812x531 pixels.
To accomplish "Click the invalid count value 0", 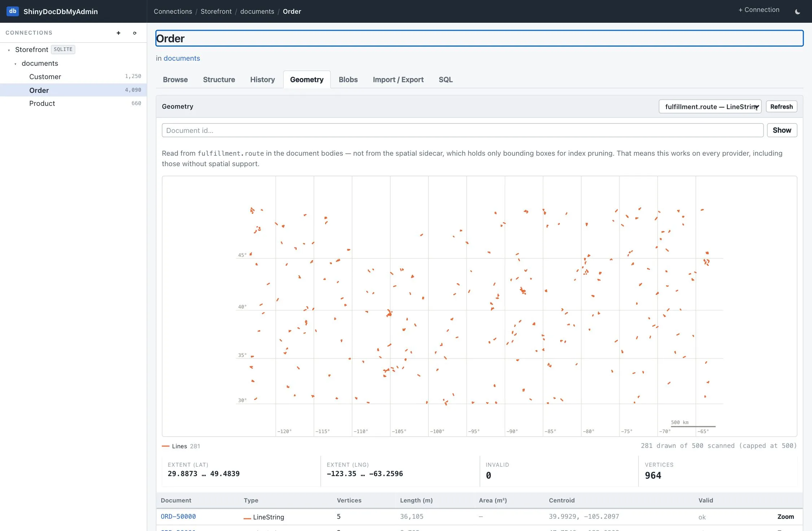I will point(488,475).
